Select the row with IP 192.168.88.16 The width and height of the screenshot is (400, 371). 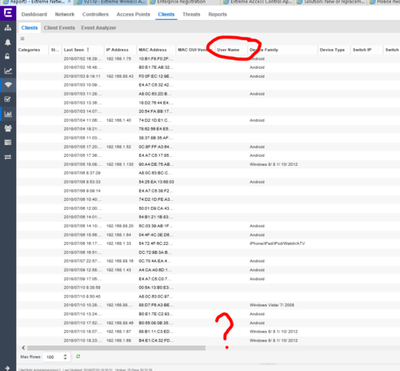coord(208,261)
